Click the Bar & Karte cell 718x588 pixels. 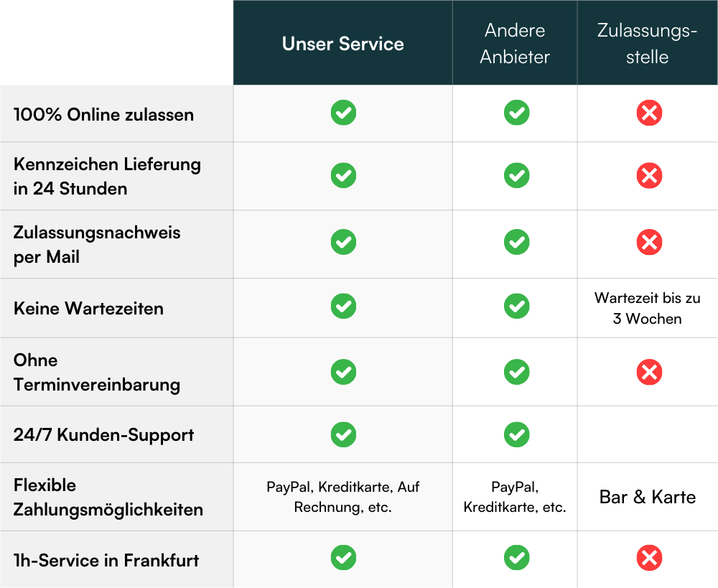point(648,497)
